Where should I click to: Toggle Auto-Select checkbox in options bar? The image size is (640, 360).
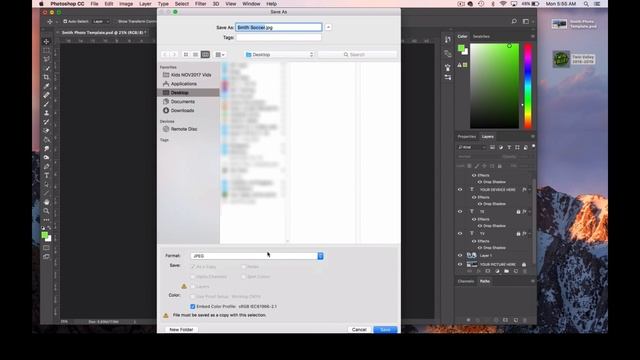coord(65,21)
